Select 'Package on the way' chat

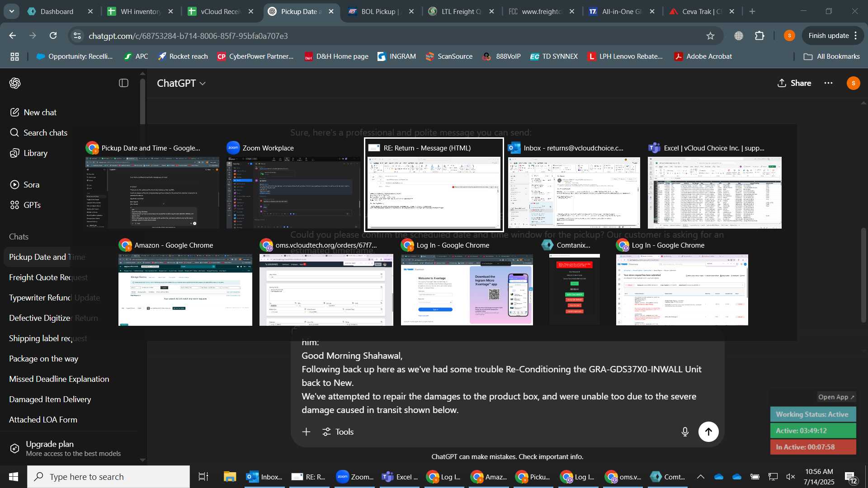coord(43,359)
